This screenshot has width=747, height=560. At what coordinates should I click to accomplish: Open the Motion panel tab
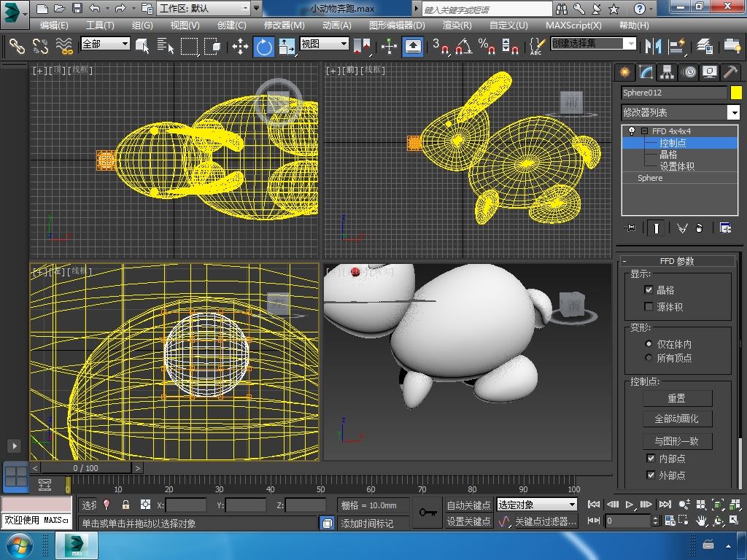pyautogui.click(x=689, y=72)
